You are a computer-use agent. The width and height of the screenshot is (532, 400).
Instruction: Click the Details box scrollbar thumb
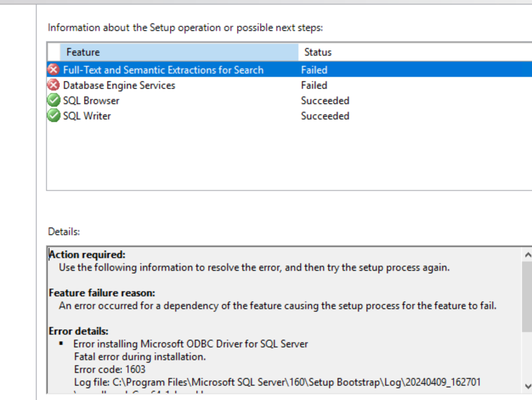click(527, 296)
